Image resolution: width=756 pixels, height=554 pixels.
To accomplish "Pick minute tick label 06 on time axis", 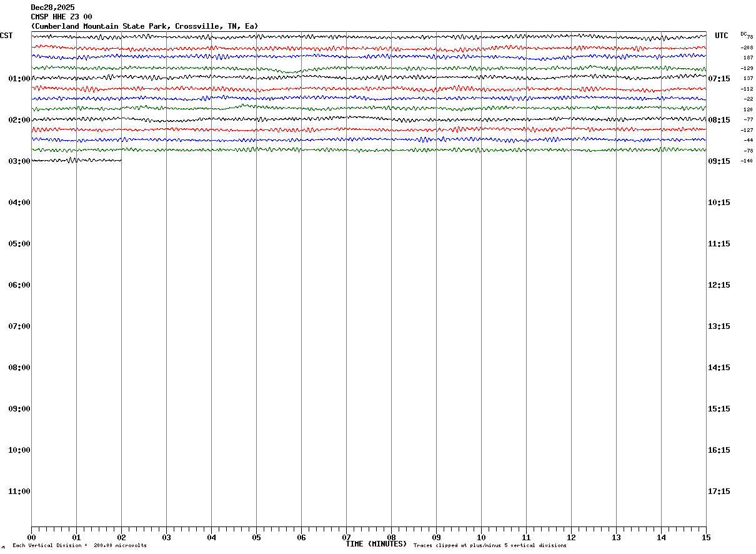I will pyautogui.click(x=301, y=538).
